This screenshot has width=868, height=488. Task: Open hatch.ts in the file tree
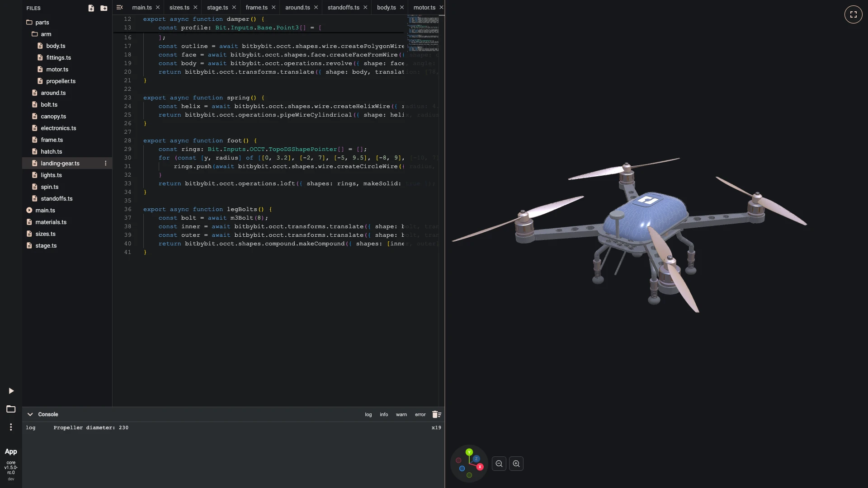[x=51, y=151]
